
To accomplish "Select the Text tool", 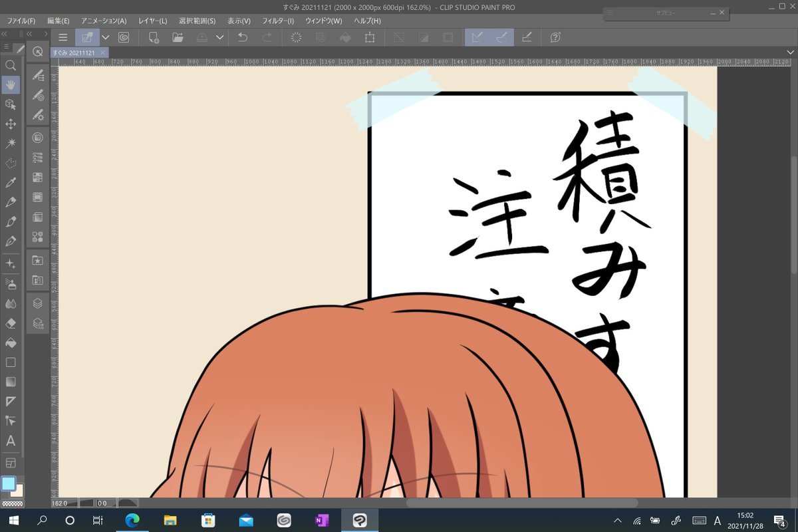I will pyautogui.click(x=11, y=440).
